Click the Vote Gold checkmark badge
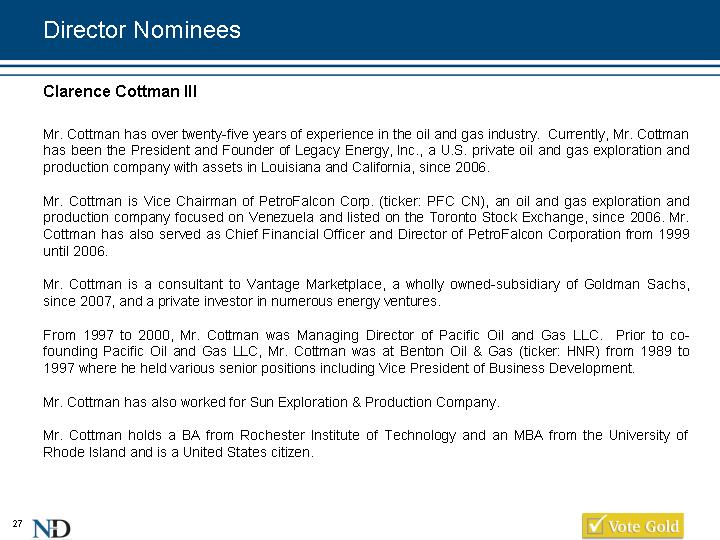 633,525
